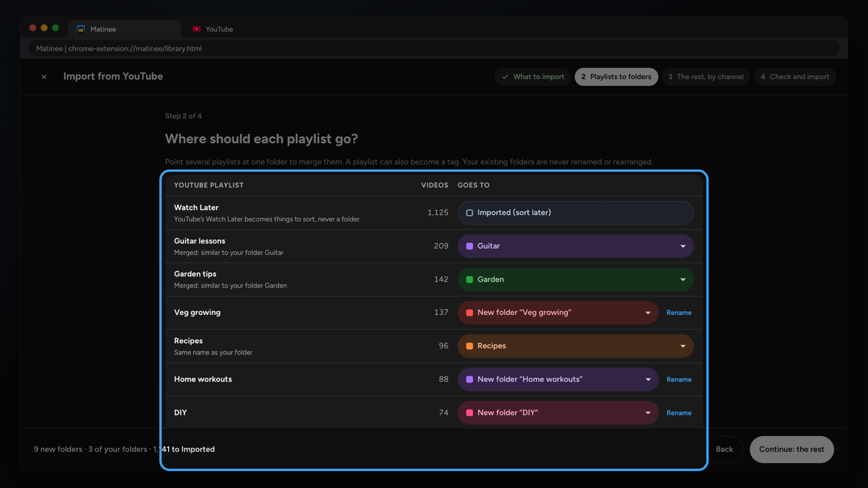The height and width of the screenshot is (488, 868).
Task: Click the 1,125 videos count
Action: tap(438, 213)
